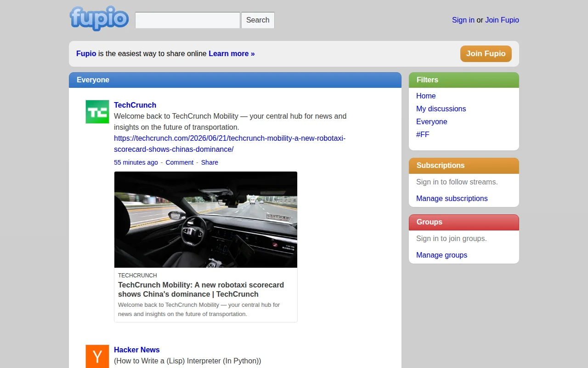Click the 'Sign in to follow streams.' text
This screenshot has height=368, width=588.
457,182
